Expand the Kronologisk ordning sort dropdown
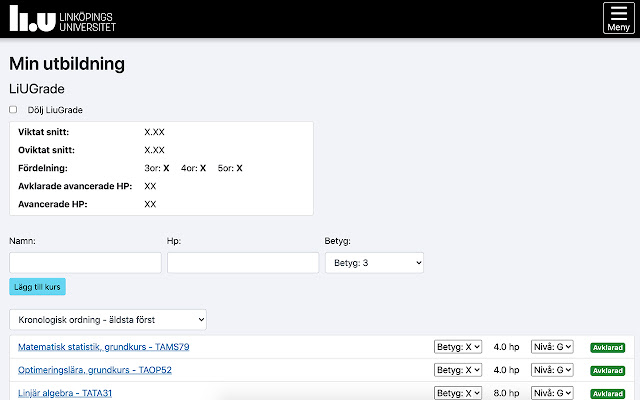This screenshot has width=640, height=400. pos(108,319)
